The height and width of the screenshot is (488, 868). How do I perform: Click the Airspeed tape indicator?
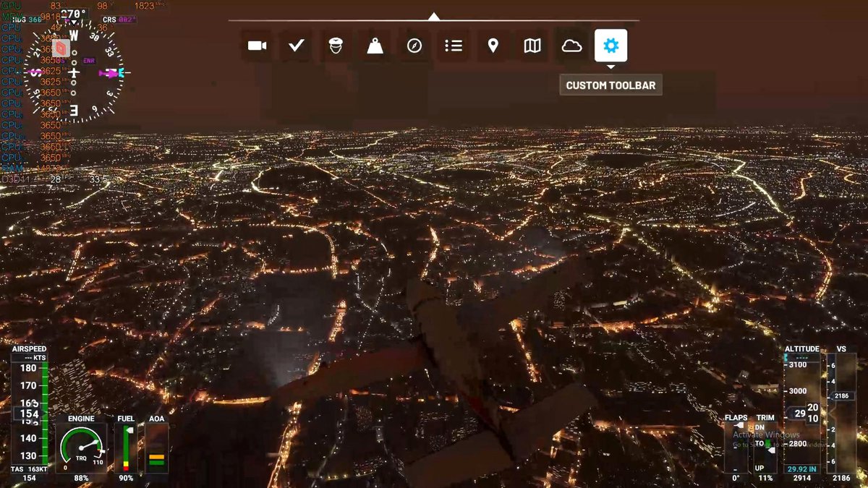[x=30, y=412]
